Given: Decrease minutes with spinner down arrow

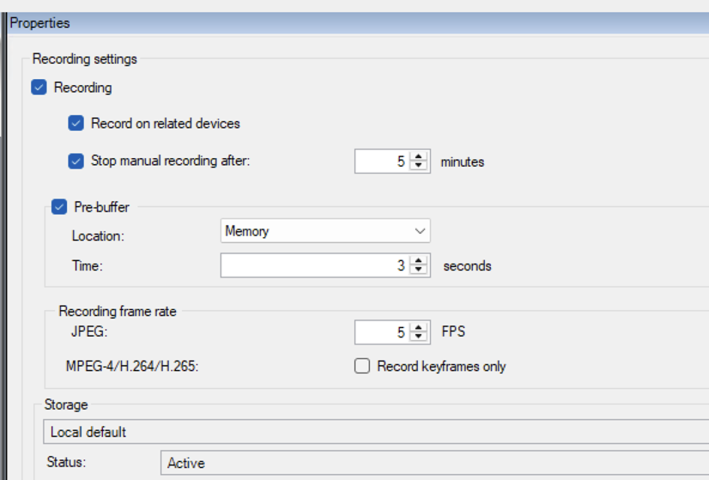Looking at the screenshot, I should click(418, 166).
